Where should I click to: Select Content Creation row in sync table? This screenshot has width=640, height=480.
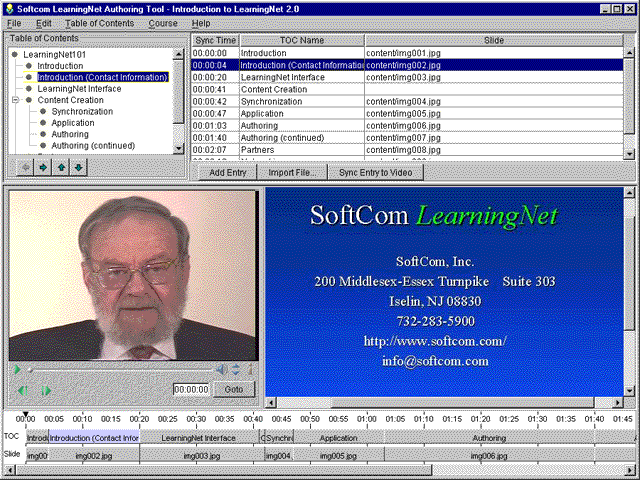pyautogui.click(x=407, y=89)
